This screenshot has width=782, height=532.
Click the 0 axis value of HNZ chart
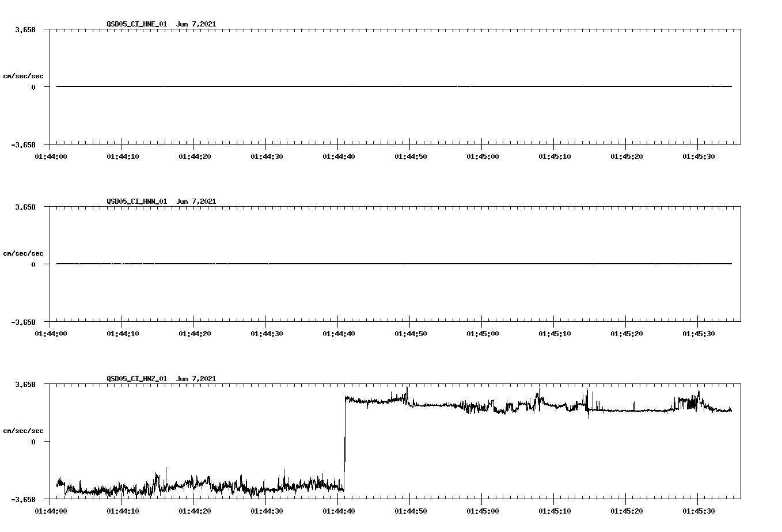(x=33, y=442)
